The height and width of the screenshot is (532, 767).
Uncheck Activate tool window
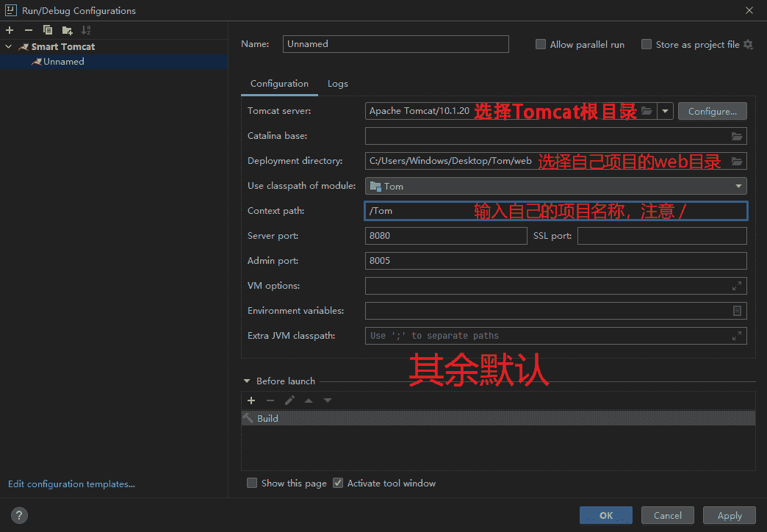tap(338, 483)
